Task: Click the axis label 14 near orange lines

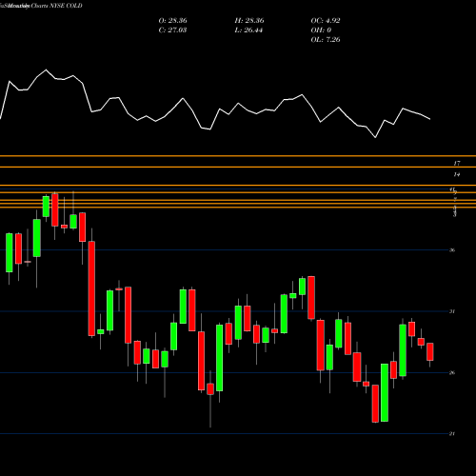Action: (x=457, y=174)
